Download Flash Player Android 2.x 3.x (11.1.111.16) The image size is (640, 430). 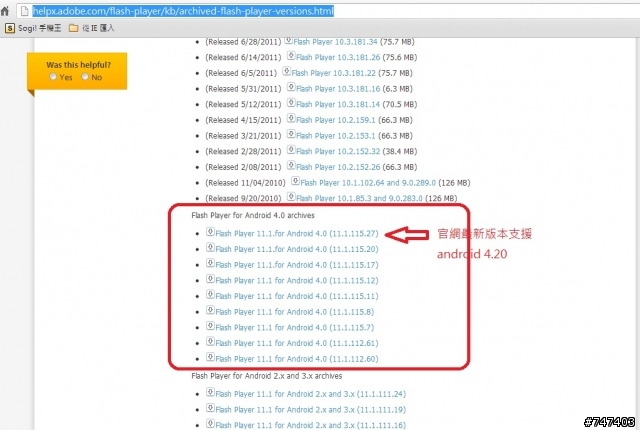point(311,425)
